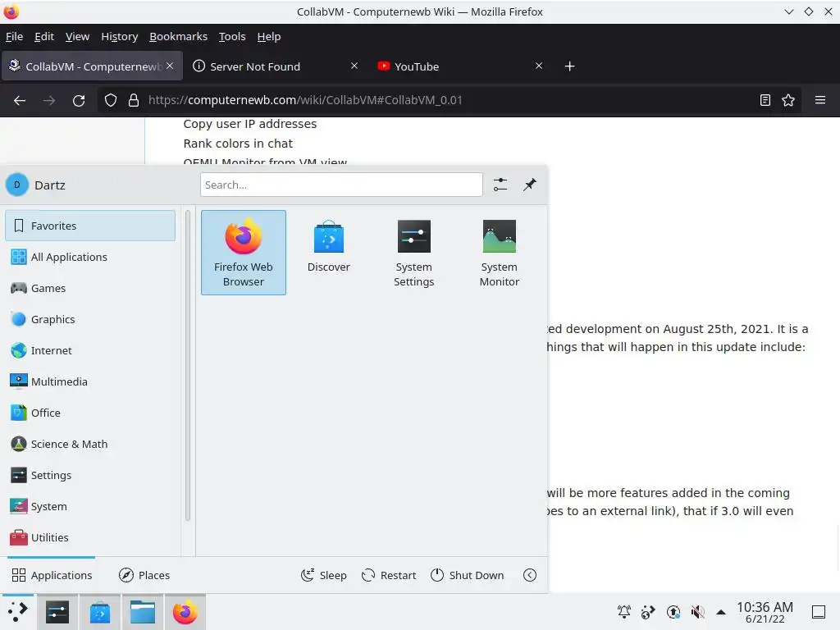The width and height of the screenshot is (840, 630).
Task: Show site security lock info
Action: click(134, 100)
